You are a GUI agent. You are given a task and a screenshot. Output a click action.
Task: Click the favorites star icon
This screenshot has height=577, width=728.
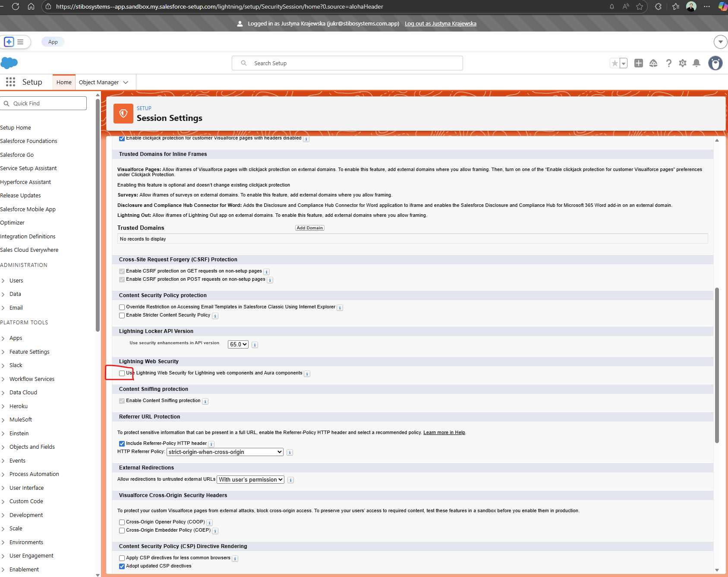coord(615,63)
